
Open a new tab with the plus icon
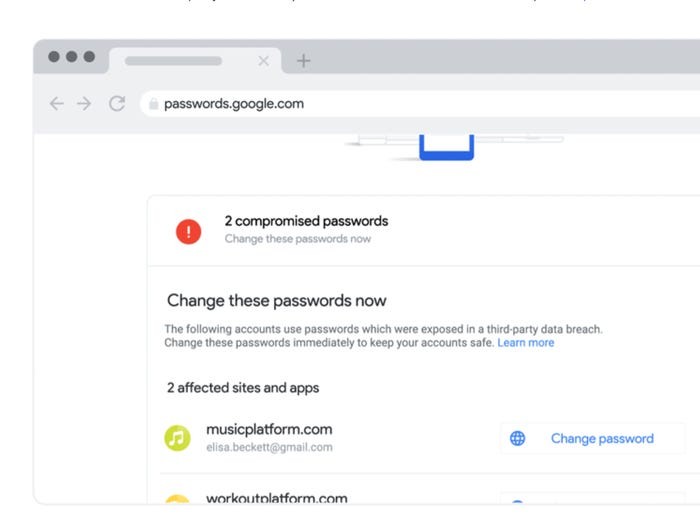coord(304,61)
